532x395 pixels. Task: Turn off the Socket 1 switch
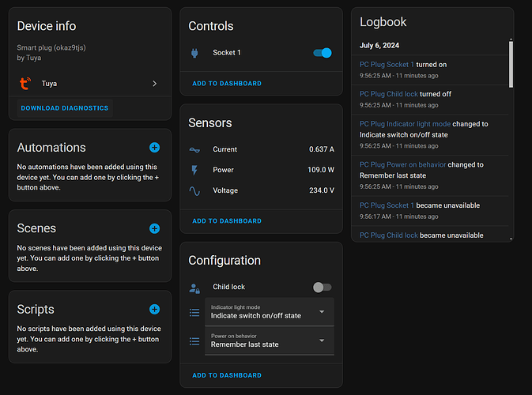(x=322, y=53)
